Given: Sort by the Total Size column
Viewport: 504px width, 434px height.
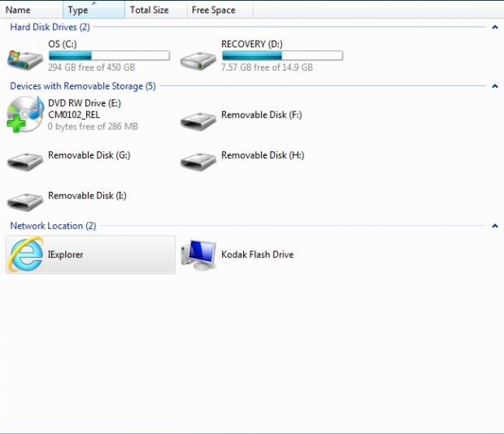Looking at the screenshot, I should [155, 10].
